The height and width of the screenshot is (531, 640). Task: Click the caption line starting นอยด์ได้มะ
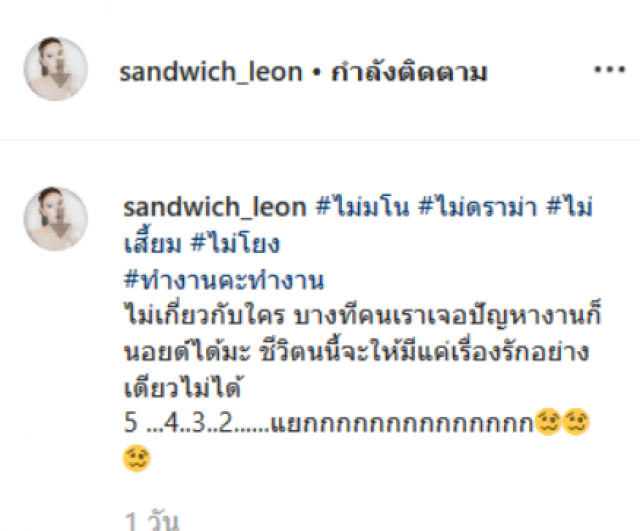tap(357, 350)
